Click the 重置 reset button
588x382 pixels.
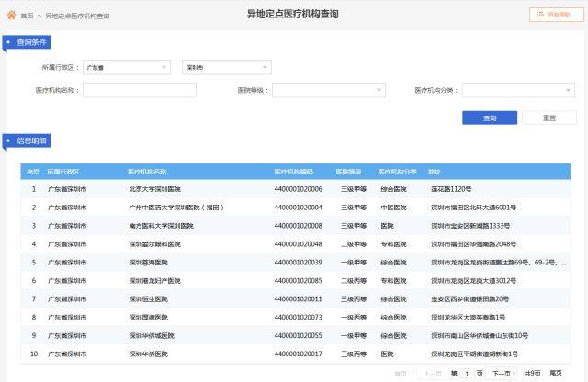[x=548, y=118]
